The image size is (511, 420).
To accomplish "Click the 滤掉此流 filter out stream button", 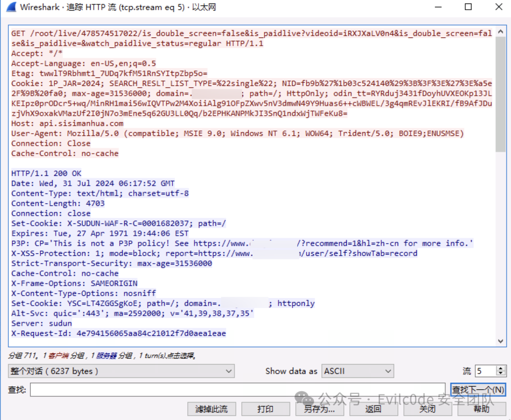I will tap(211, 409).
